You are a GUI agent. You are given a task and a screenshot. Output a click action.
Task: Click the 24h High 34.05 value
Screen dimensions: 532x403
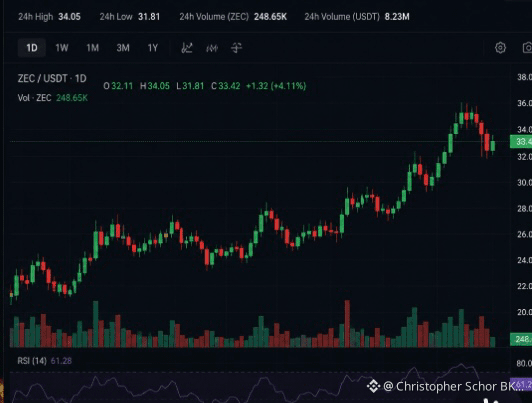point(50,17)
